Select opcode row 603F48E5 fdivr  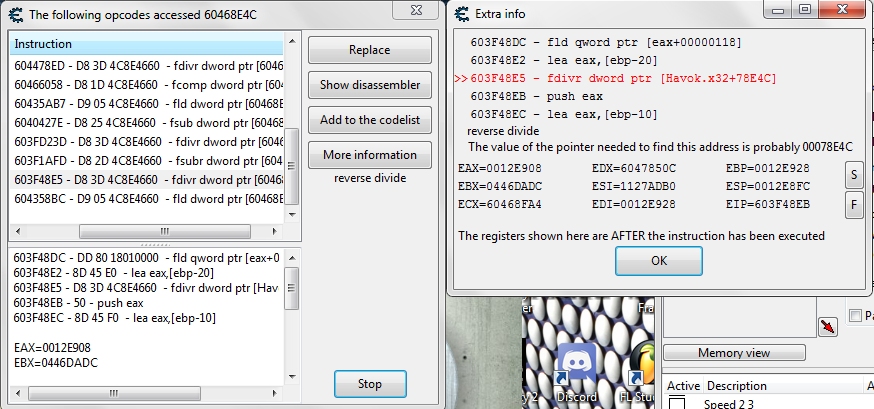[x=147, y=180]
